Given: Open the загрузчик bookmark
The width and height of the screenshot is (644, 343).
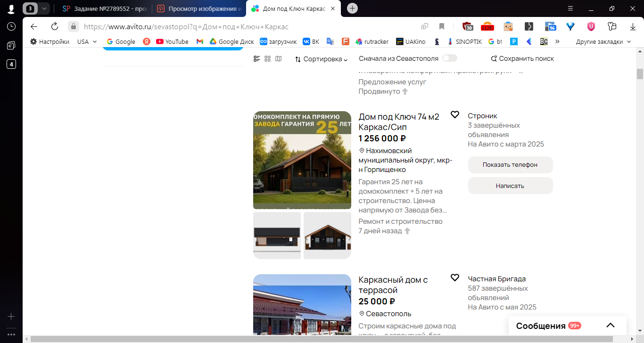Looking at the screenshot, I should click(278, 41).
